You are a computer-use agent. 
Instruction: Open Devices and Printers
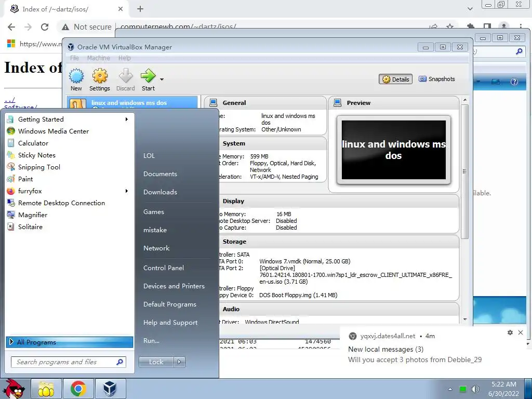174,286
